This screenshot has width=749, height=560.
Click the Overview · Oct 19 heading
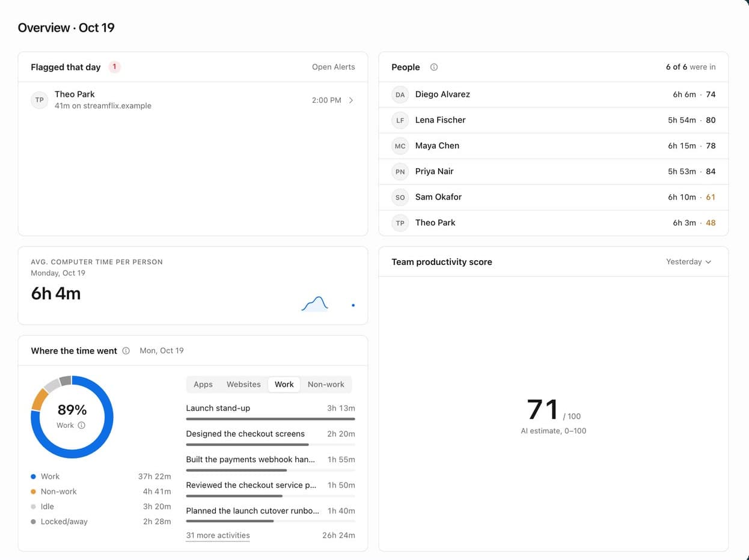(66, 28)
